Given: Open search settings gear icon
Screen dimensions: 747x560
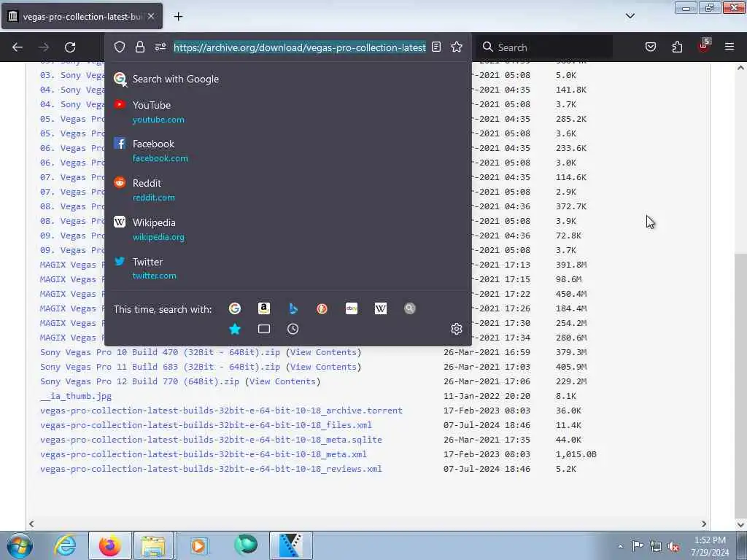Looking at the screenshot, I should 457,329.
